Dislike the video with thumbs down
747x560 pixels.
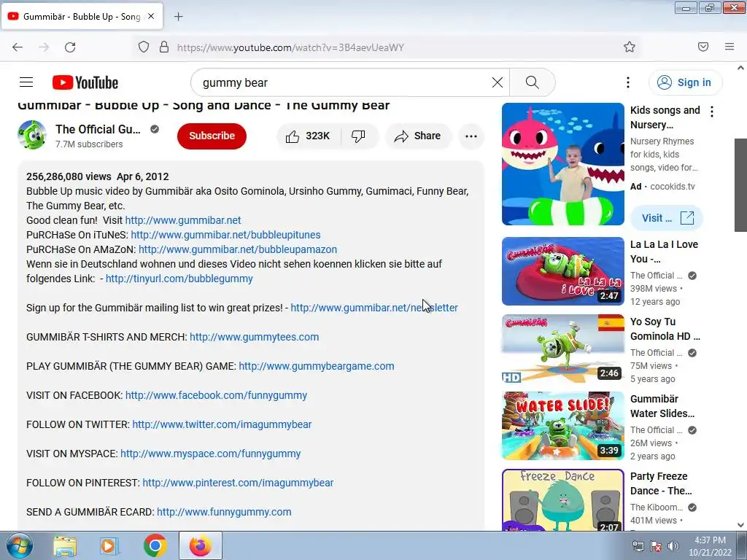click(x=359, y=136)
